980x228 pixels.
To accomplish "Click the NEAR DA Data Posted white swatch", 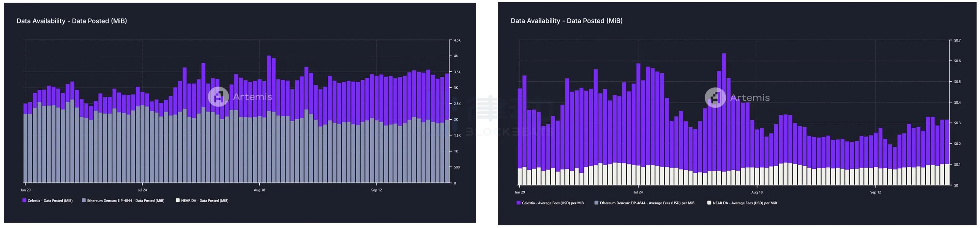I will [178, 200].
